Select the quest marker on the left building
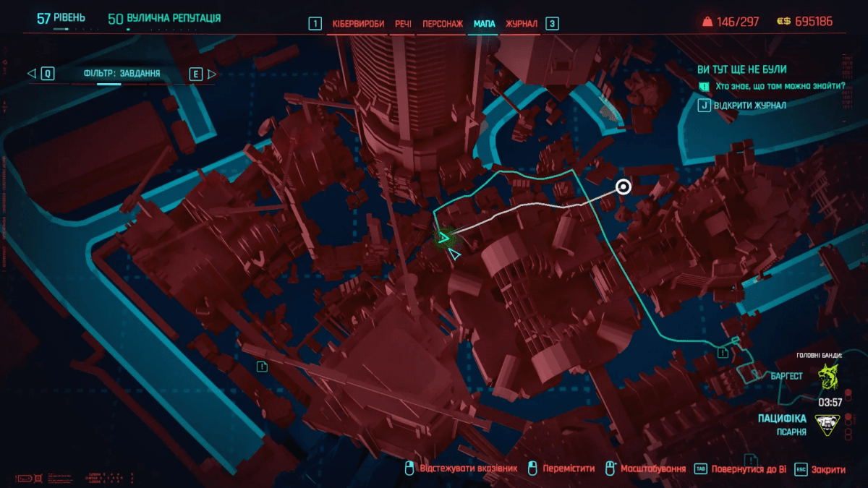868x488 pixels. [x=262, y=367]
